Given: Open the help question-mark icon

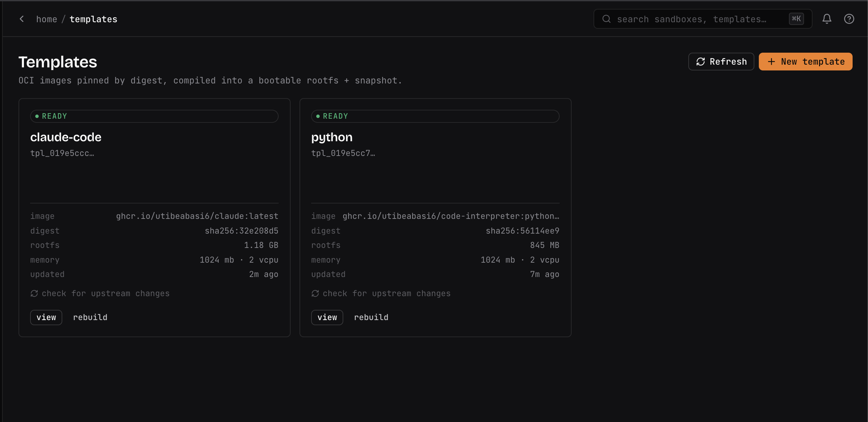Looking at the screenshot, I should [x=849, y=19].
